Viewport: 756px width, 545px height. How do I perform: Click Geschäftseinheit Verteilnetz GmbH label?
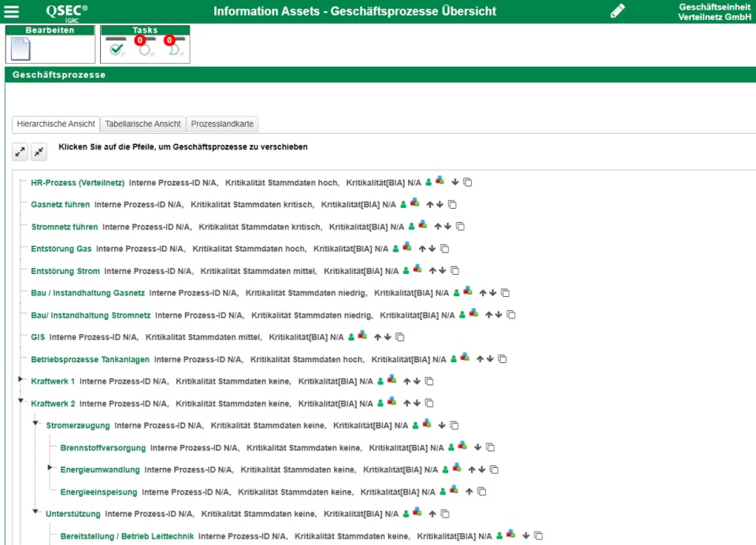tap(714, 12)
